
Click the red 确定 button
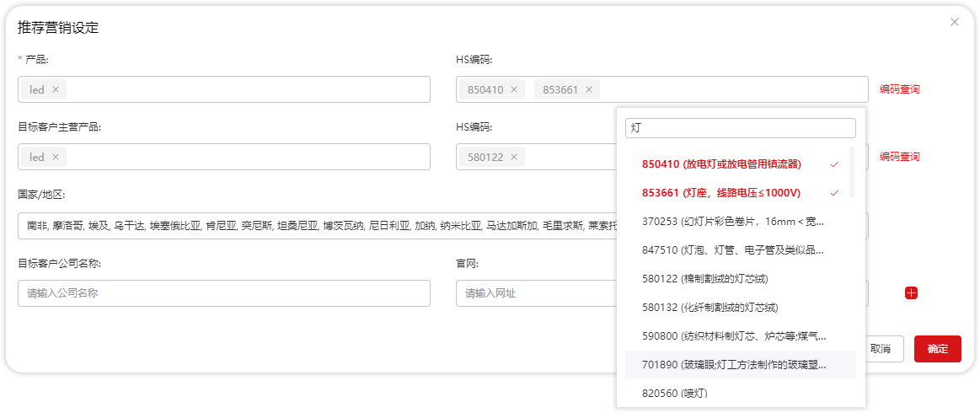click(937, 349)
